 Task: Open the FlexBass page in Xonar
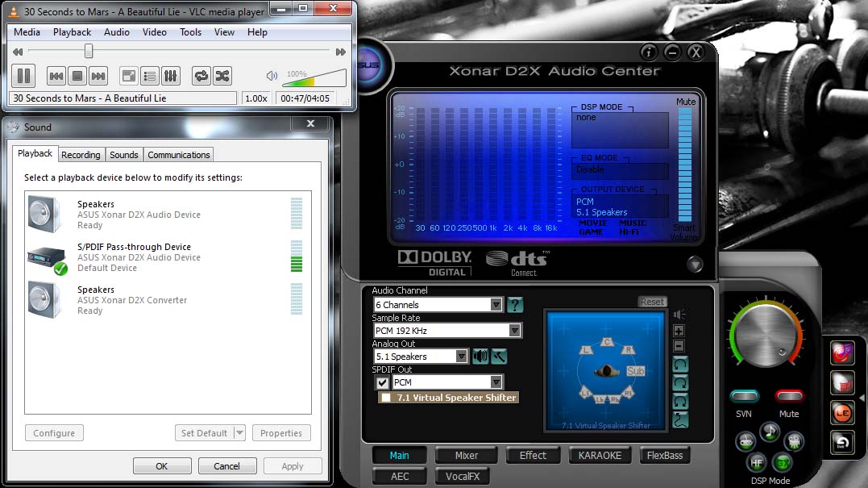pyautogui.click(x=665, y=455)
